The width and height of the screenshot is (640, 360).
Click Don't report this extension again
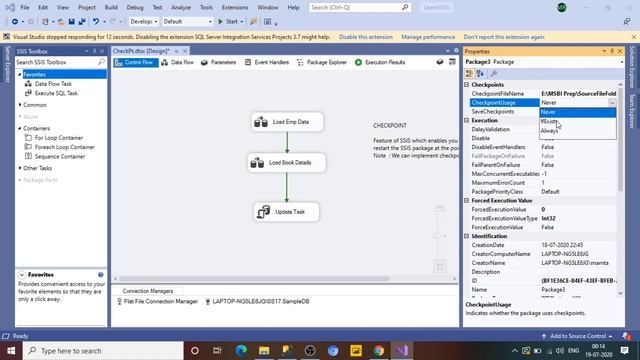click(x=504, y=37)
